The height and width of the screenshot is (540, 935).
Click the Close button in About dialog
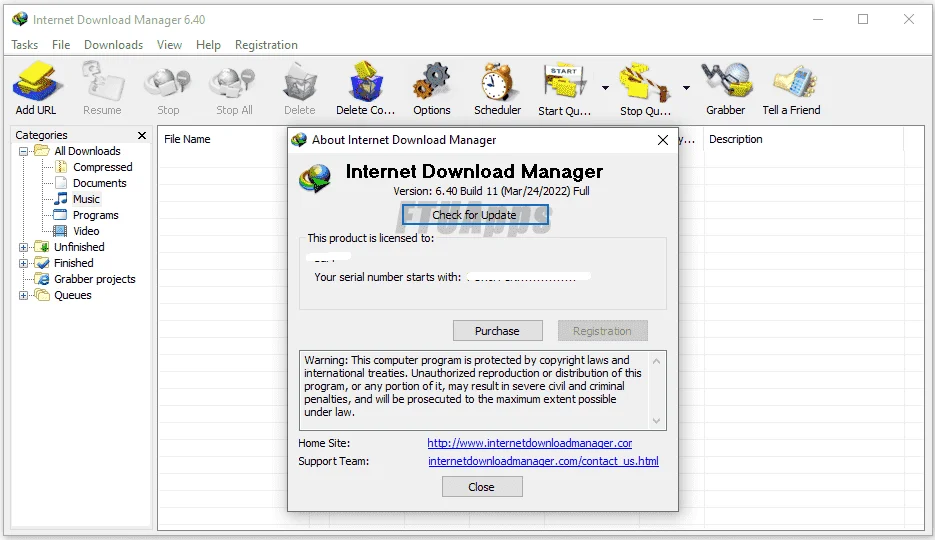482,487
